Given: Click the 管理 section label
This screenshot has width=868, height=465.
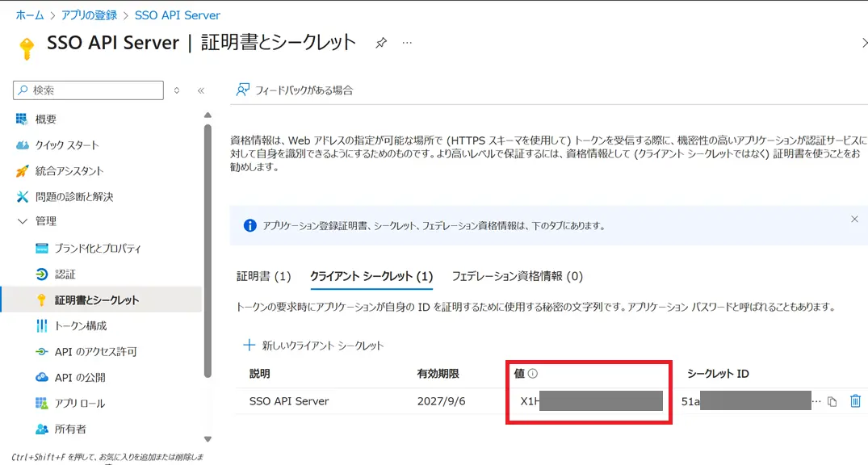Looking at the screenshot, I should [46, 221].
